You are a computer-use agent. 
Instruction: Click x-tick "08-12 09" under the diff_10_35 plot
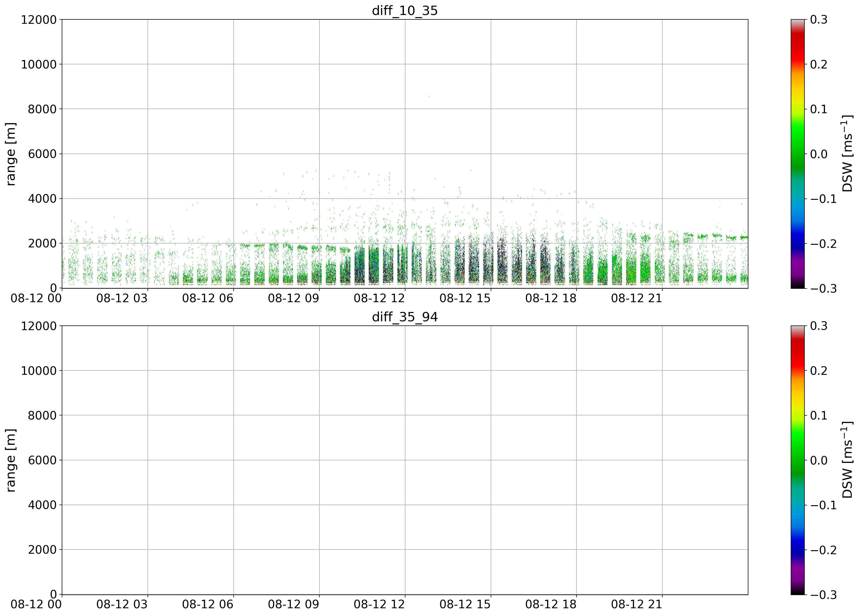point(294,298)
